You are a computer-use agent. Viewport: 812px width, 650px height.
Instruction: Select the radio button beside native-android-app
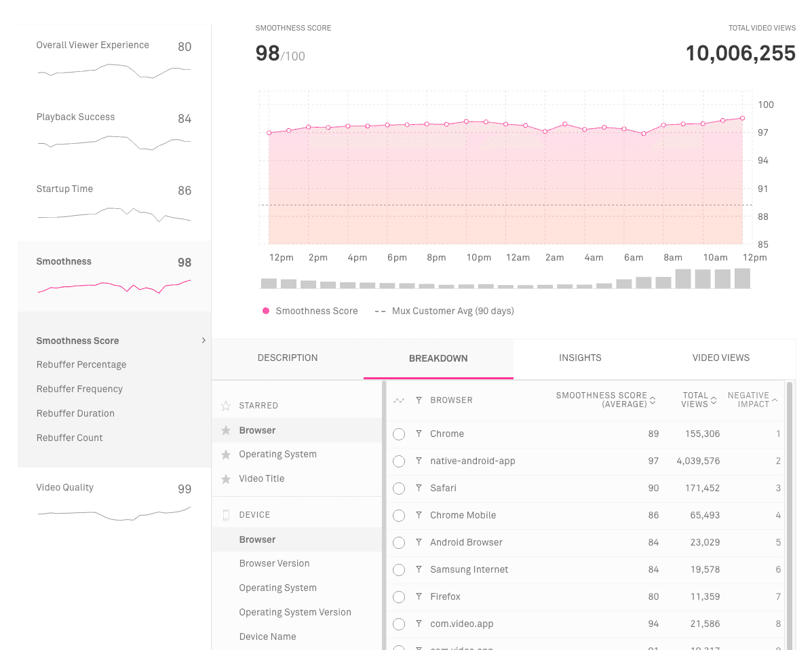tap(399, 461)
